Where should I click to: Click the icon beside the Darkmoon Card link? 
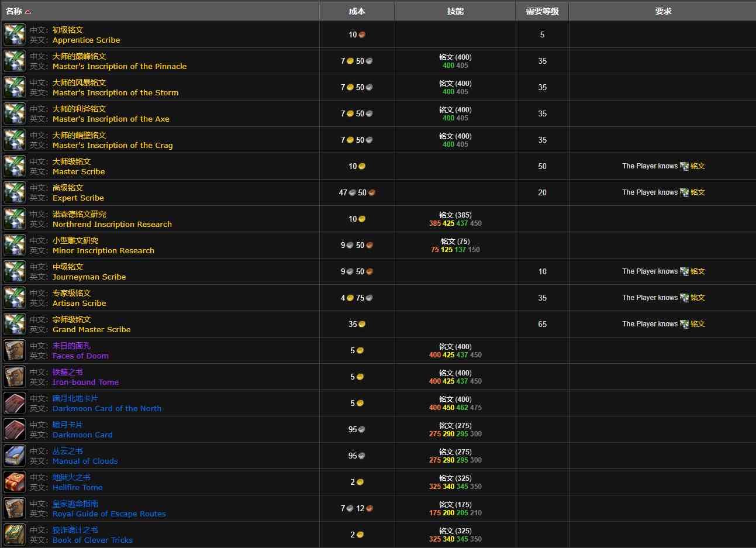point(15,429)
